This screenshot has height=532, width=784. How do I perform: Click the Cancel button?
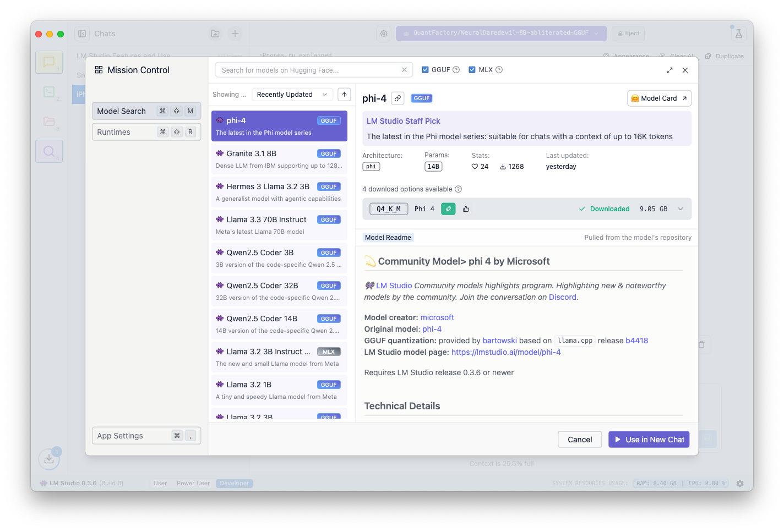(x=580, y=440)
